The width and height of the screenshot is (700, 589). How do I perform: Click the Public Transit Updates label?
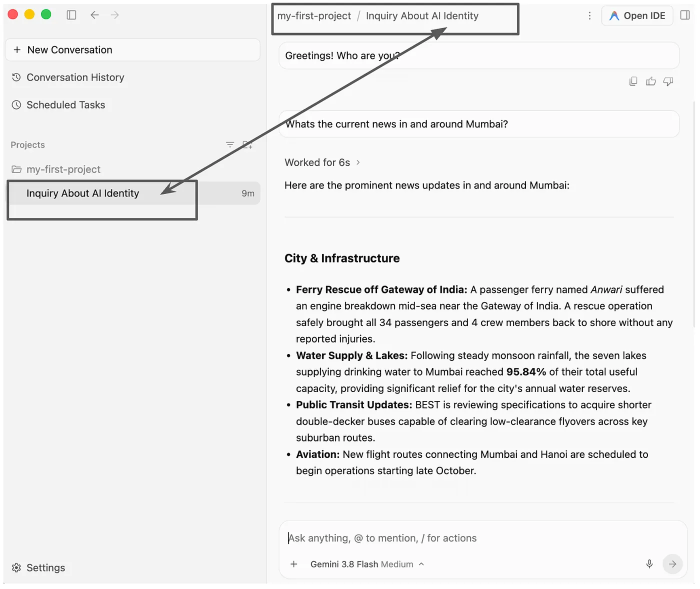coord(354,405)
